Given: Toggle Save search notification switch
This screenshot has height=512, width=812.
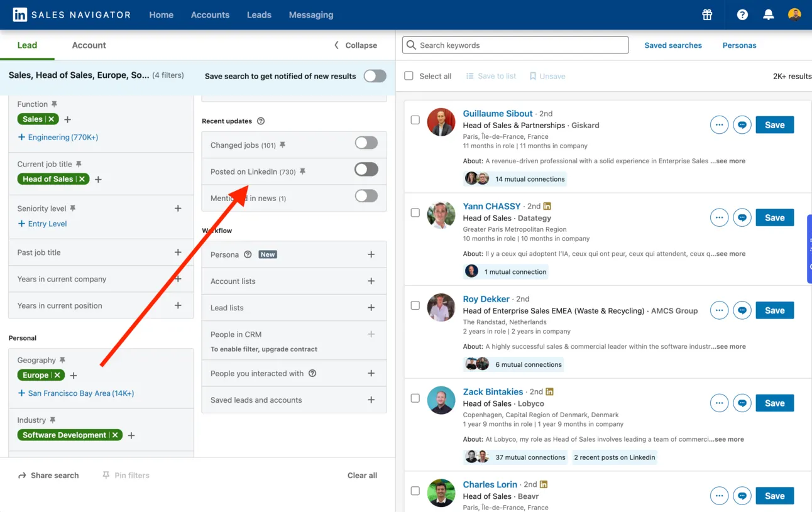Looking at the screenshot, I should 375,76.
